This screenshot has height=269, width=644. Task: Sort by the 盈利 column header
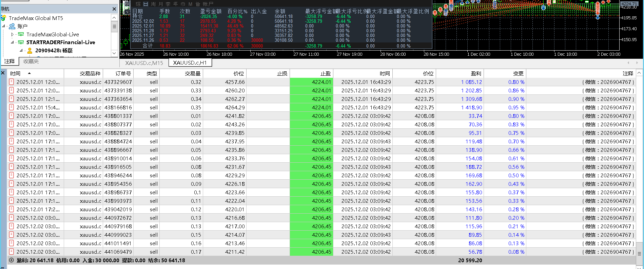(460, 73)
